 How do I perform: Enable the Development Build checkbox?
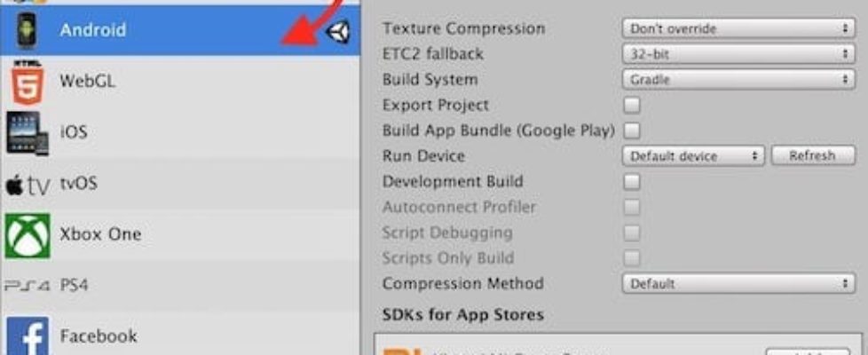(x=632, y=182)
